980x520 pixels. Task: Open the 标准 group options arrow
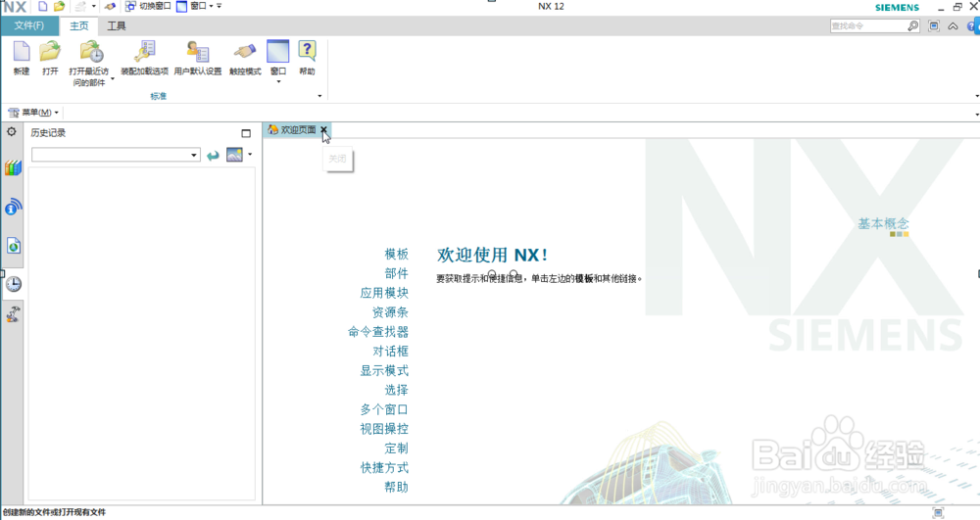click(x=320, y=96)
